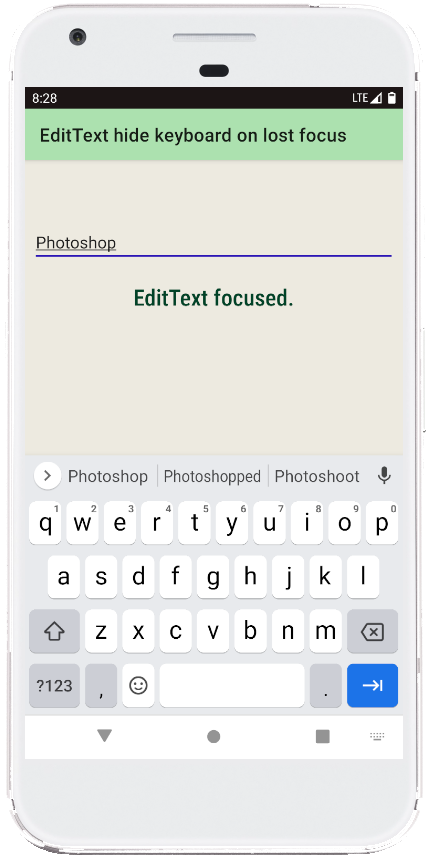Open the emoji picker key
426x860 pixels.
[138, 686]
